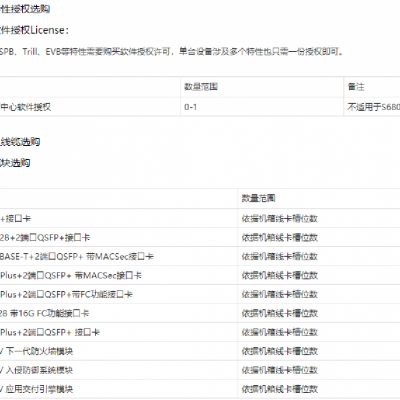The height and width of the screenshot is (400, 400).
Task: Select the '28 带16G FC功能接口卡' row
Action: 45,314
